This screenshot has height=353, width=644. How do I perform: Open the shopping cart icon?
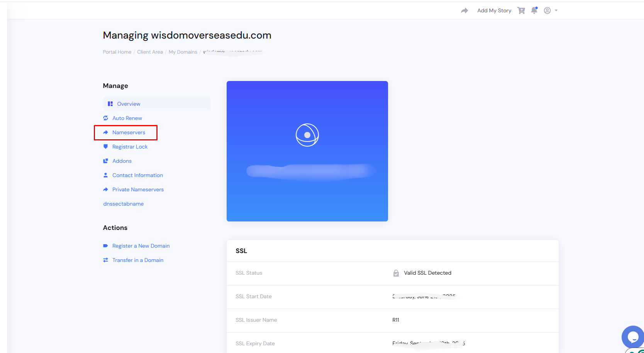(x=521, y=11)
